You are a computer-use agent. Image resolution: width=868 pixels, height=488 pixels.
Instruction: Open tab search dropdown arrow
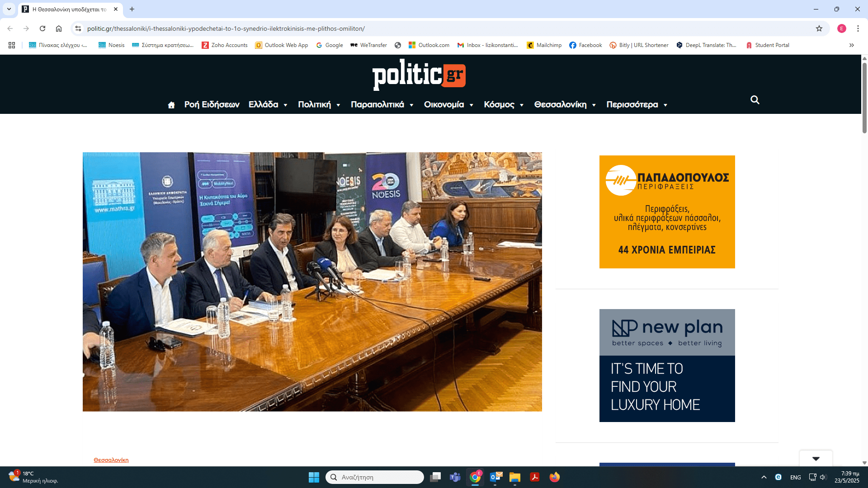[x=9, y=9]
